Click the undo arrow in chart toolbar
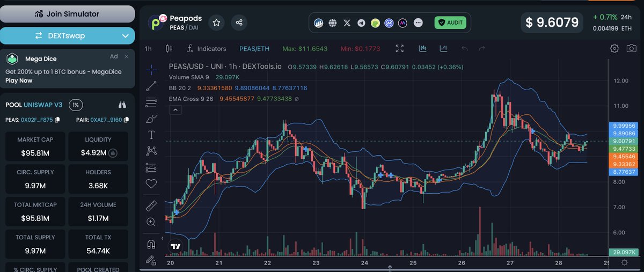The height and width of the screenshot is (272, 644). click(465, 49)
